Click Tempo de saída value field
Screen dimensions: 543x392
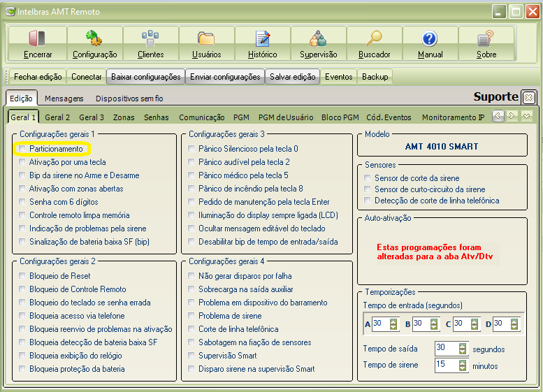point(447,349)
